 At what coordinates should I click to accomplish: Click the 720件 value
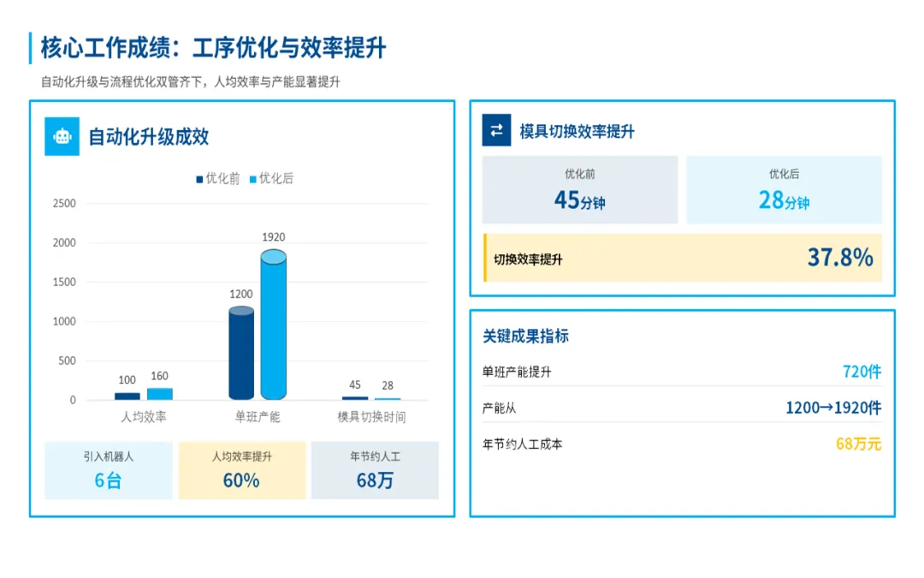click(x=862, y=372)
